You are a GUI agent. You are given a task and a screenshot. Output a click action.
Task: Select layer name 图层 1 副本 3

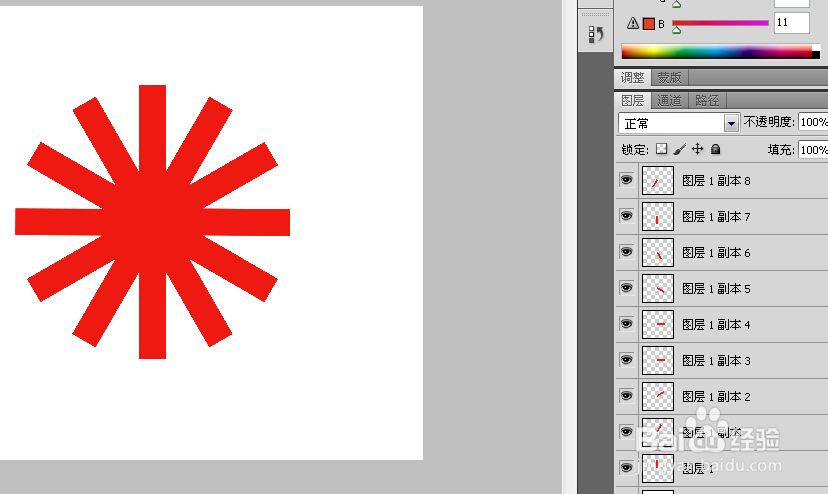[x=716, y=360]
